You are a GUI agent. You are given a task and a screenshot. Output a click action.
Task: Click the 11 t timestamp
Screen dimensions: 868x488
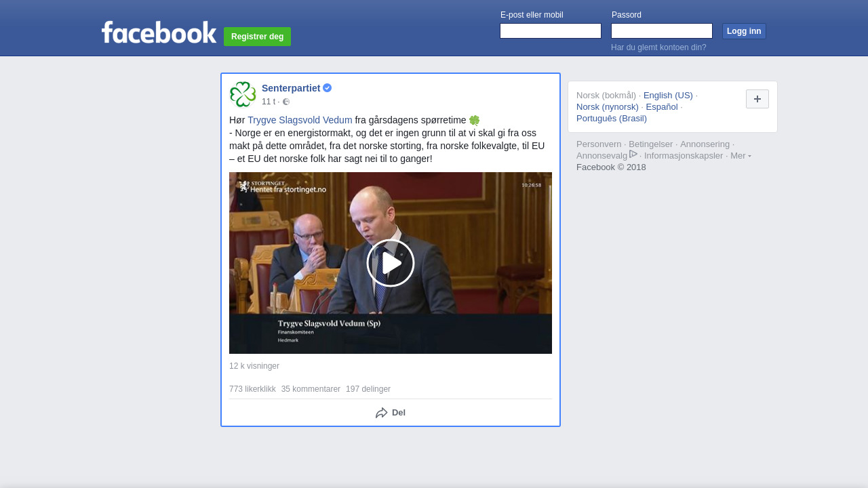coord(269,102)
